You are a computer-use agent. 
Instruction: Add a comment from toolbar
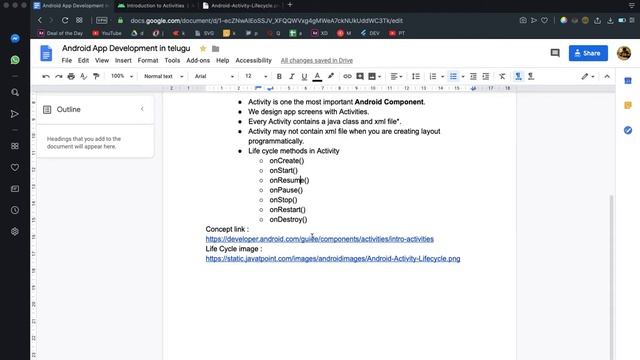click(360, 76)
